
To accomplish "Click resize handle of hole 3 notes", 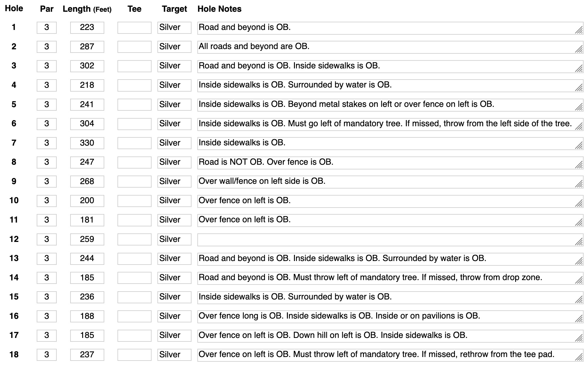I will pyautogui.click(x=579, y=68).
